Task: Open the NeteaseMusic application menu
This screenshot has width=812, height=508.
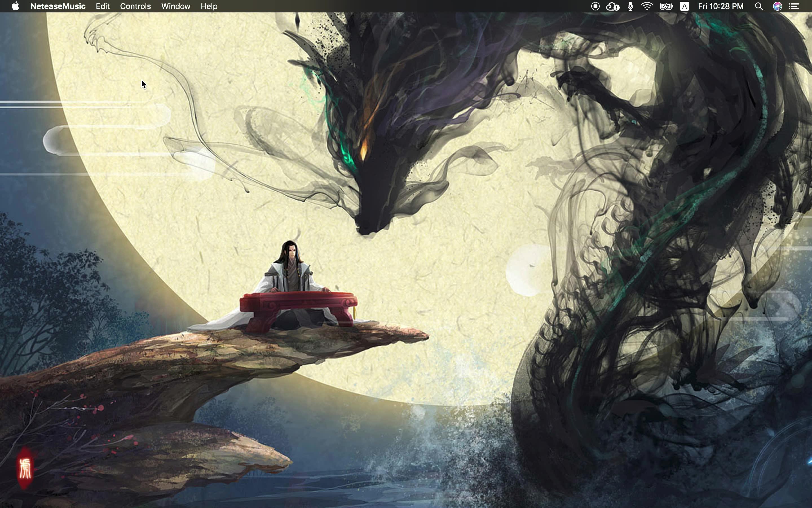Action: click(58, 6)
